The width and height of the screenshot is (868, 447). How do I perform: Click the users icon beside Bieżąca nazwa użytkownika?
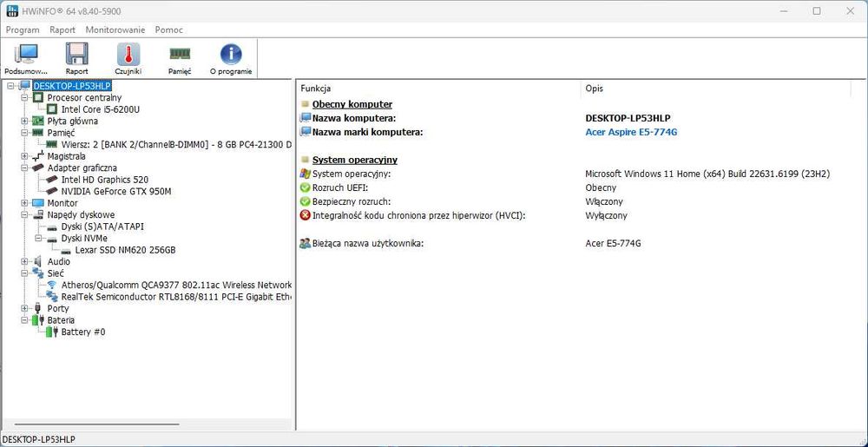[305, 243]
